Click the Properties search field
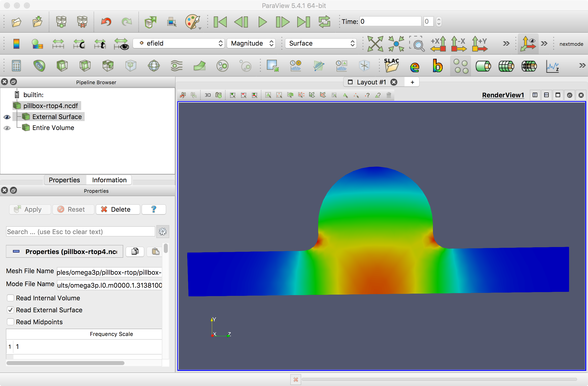Viewport: 588px width, 386px height. (x=80, y=232)
